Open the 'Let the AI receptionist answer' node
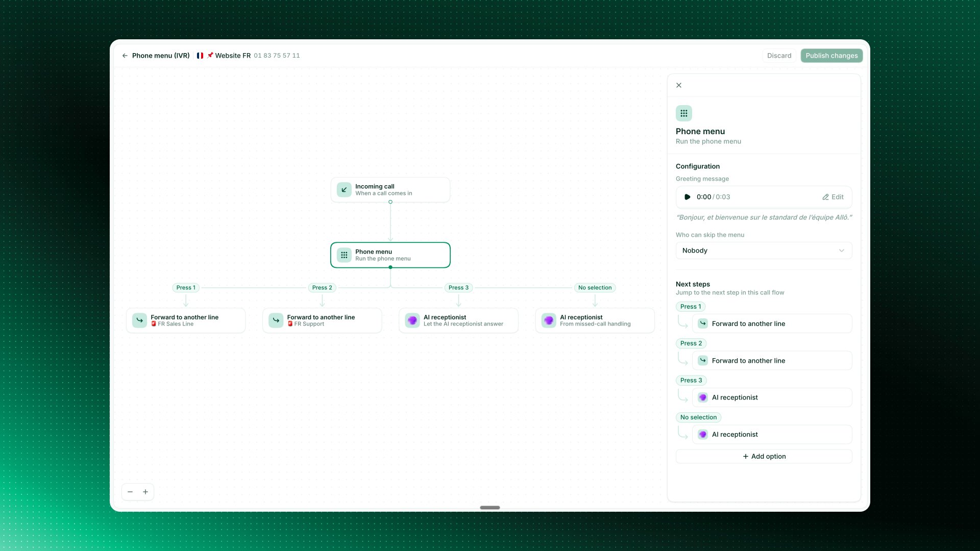Viewport: 980px width, 551px height. click(x=458, y=320)
